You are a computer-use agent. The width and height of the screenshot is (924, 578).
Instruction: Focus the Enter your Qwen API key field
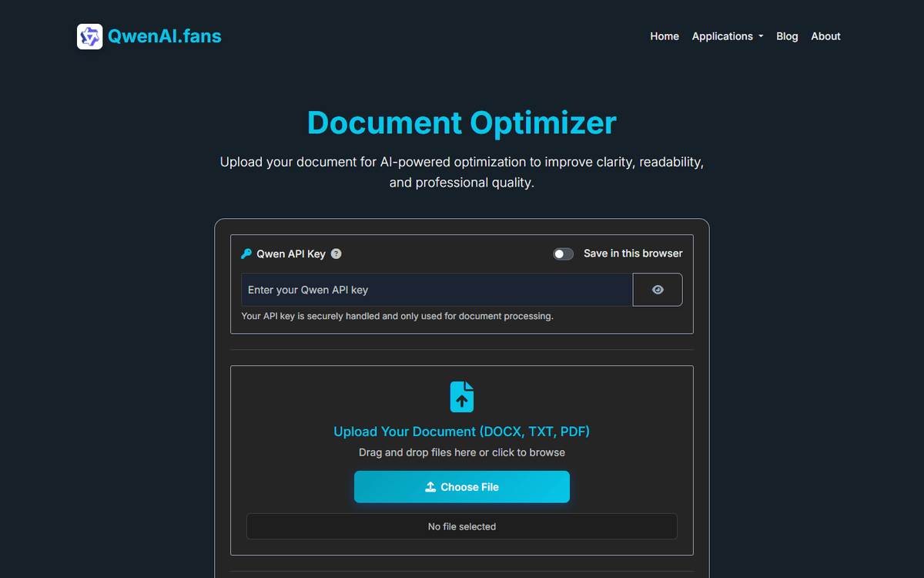click(437, 290)
